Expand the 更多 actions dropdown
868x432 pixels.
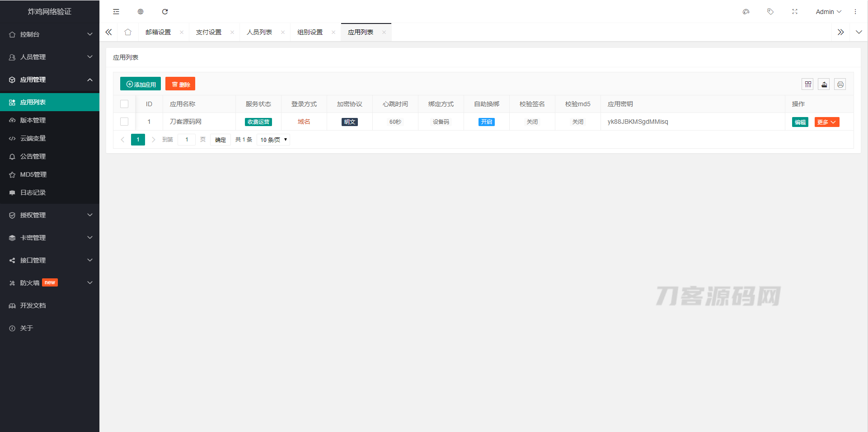[x=827, y=122]
